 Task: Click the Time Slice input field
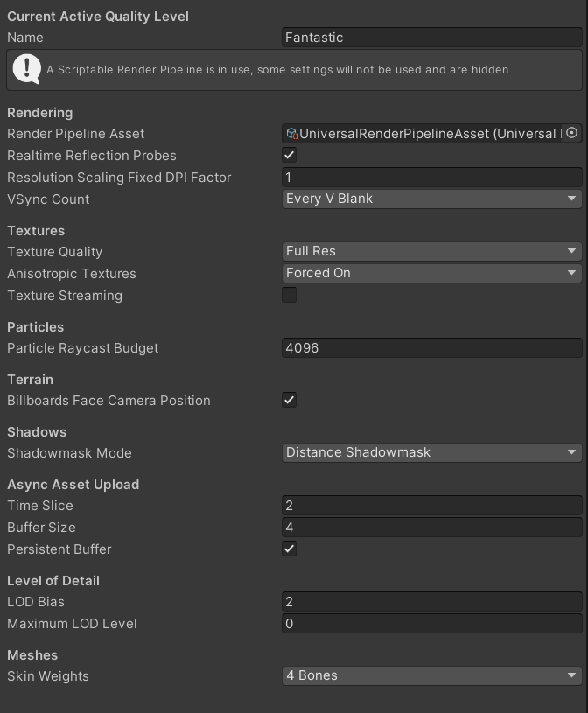tap(432, 505)
